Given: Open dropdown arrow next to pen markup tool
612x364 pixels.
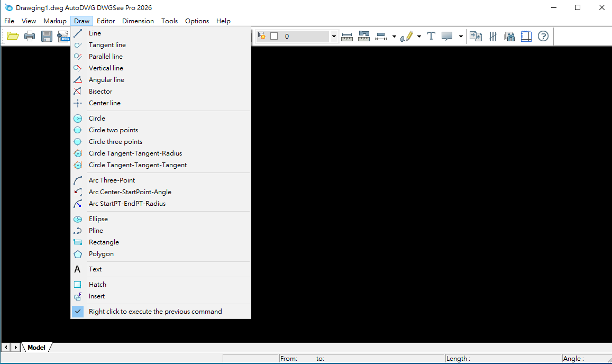Looking at the screenshot, I should click(x=419, y=37).
